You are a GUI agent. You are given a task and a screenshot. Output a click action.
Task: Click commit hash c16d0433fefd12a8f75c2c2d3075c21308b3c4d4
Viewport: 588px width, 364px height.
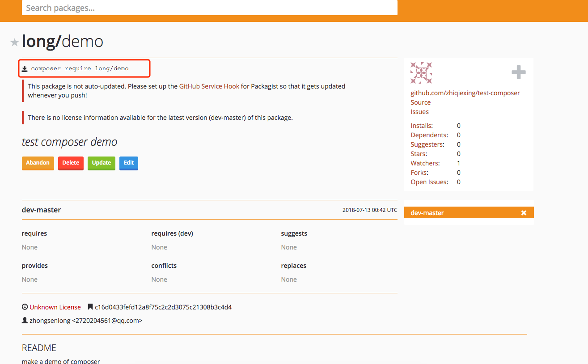coord(163,307)
